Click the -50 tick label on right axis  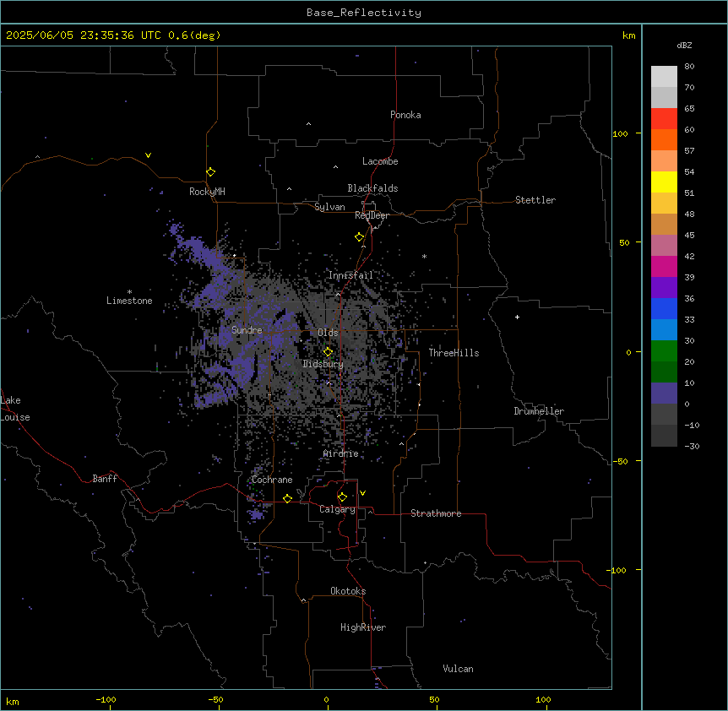click(620, 461)
